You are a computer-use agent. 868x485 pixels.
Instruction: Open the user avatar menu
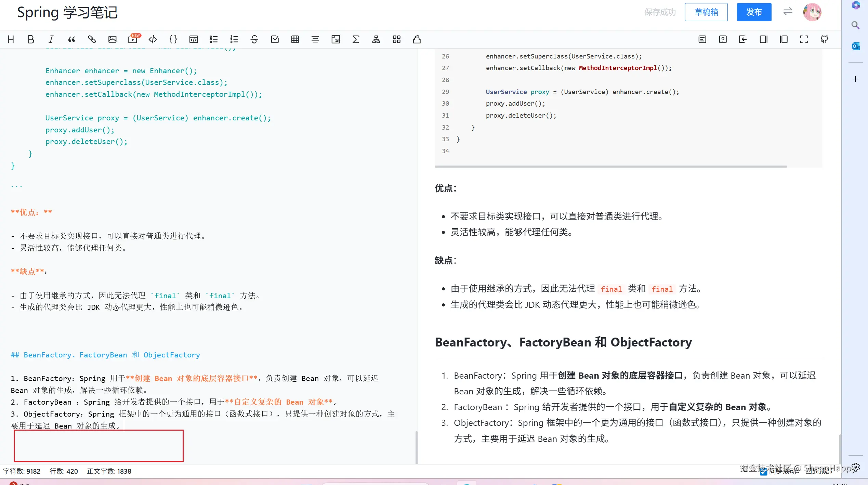coord(812,12)
